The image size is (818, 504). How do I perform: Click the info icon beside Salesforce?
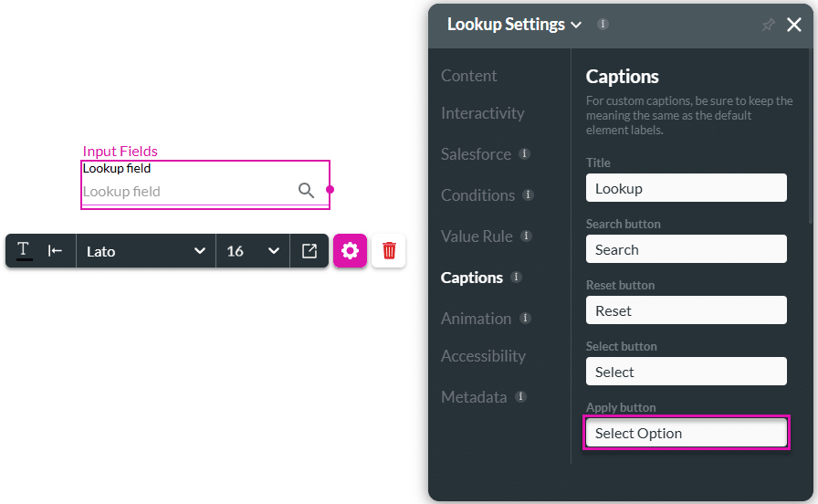tap(524, 154)
